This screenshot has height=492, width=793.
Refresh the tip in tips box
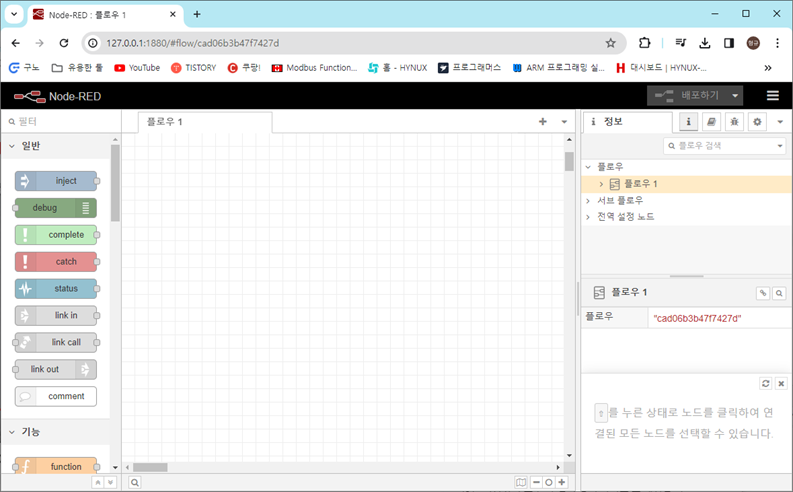point(766,384)
